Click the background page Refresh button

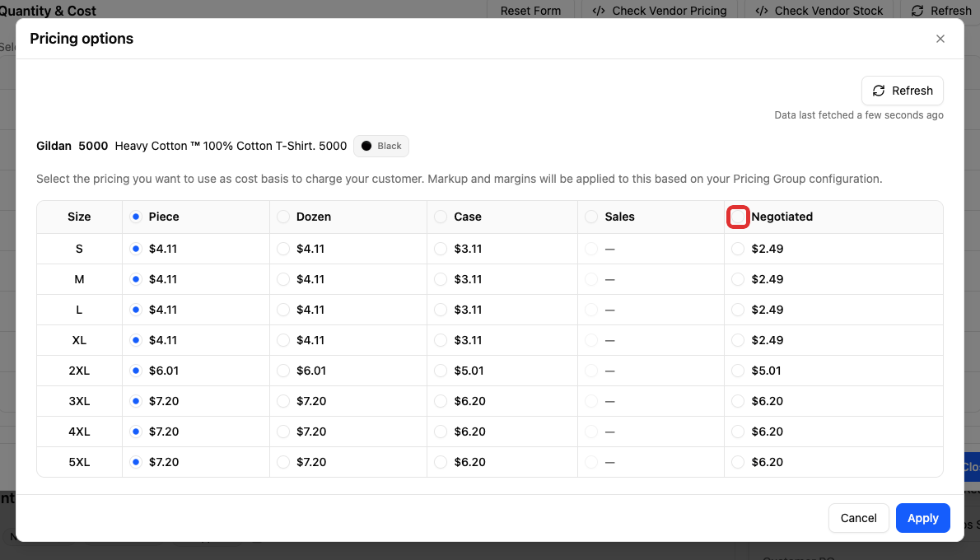[x=941, y=11]
